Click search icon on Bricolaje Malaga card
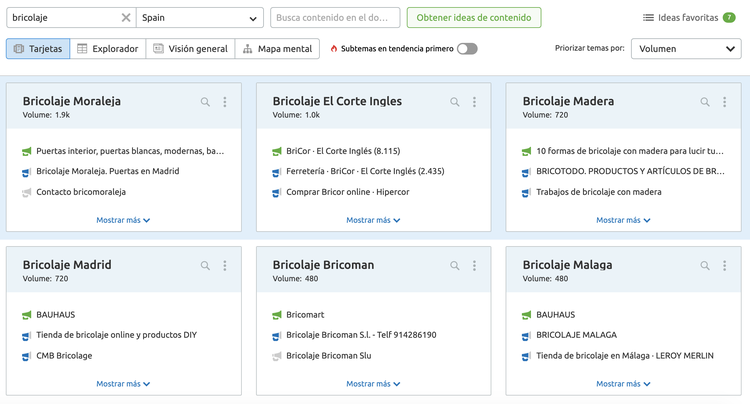750x404 pixels. (705, 266)
